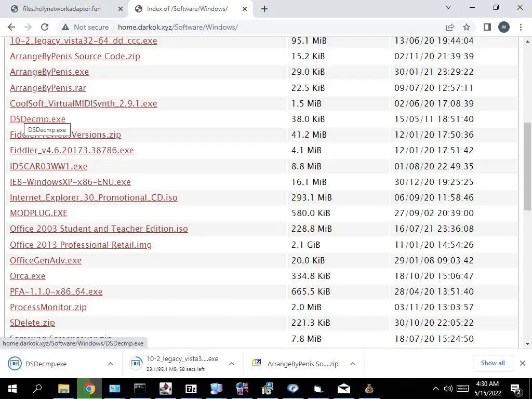532x399 pixels.
Task: Open the tab search dropdown arrow
Action: click(x=448, y=7)
